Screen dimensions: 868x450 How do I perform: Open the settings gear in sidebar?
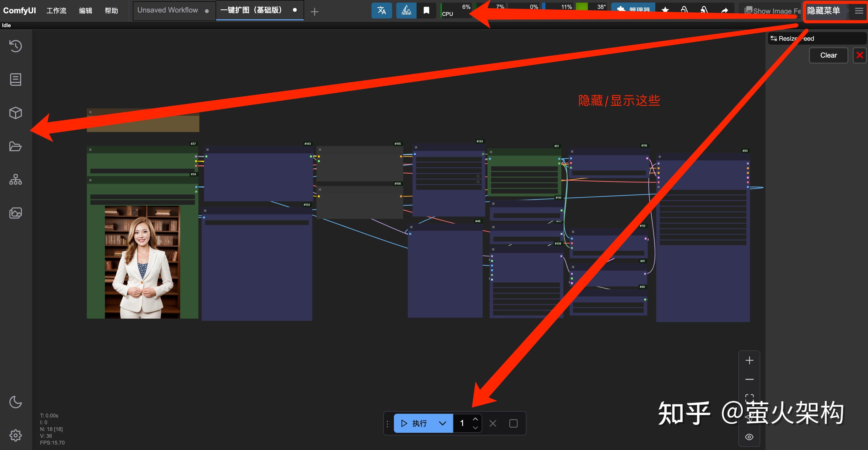[16, 435]
